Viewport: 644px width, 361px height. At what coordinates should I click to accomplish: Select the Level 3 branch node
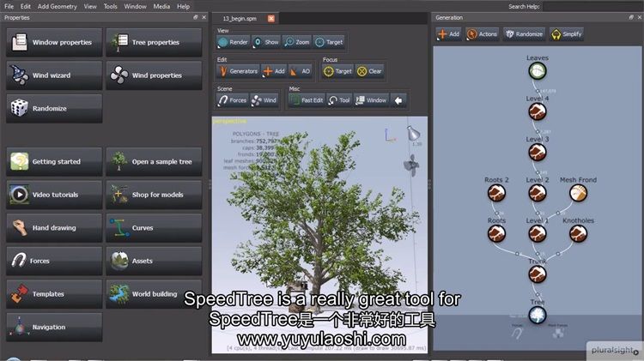(x=538, y=152)
